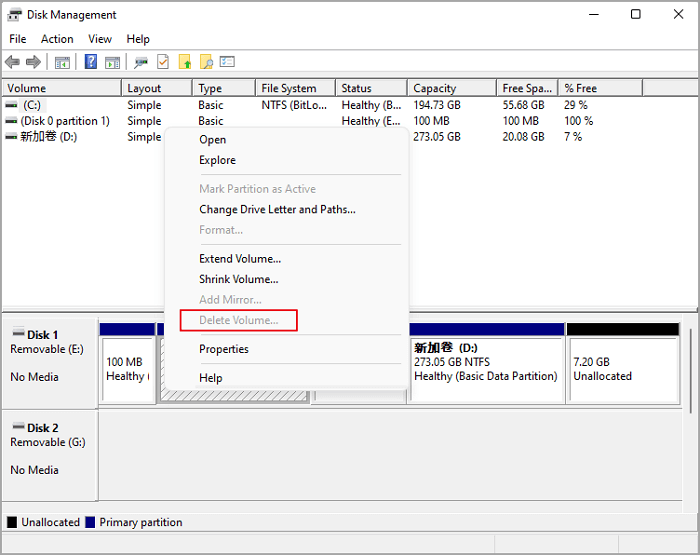Click the folder with magnifier icon
The image size is (700, 555).
[206, 62]
